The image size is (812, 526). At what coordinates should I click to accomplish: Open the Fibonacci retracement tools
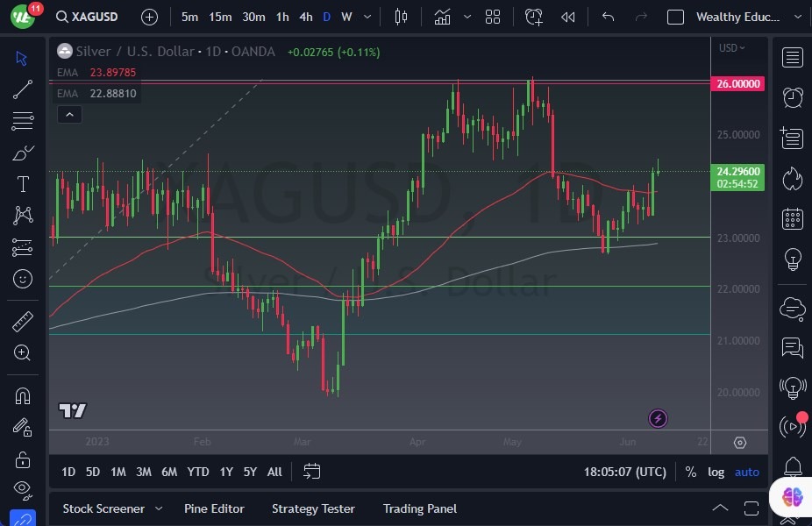pos(22,121)
